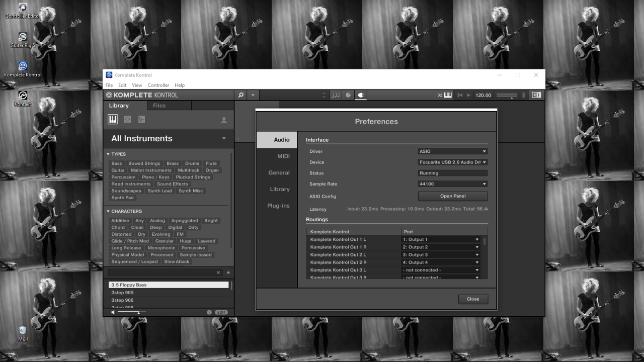Screen dimensions: 644x362
Task: Toggle the Synth Lead type tag
Action: [160, 191]
